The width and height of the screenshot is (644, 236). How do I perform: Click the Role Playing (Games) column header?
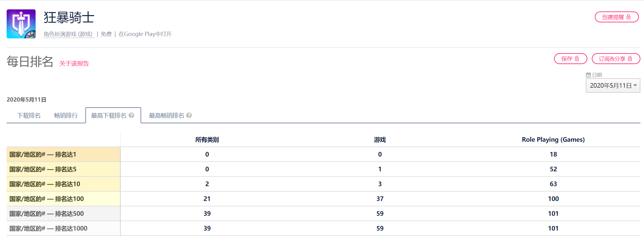pyautogui.click(x=553, y=140)
